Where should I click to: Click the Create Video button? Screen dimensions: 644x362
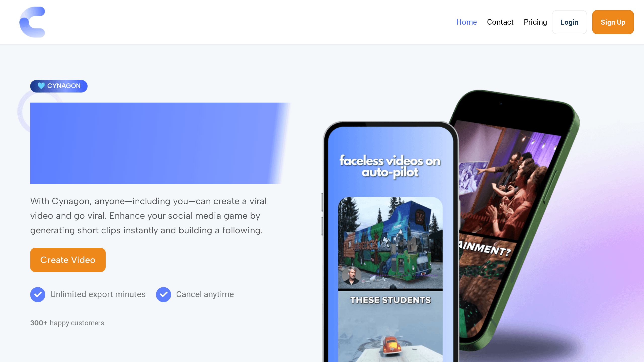[68, 260]
